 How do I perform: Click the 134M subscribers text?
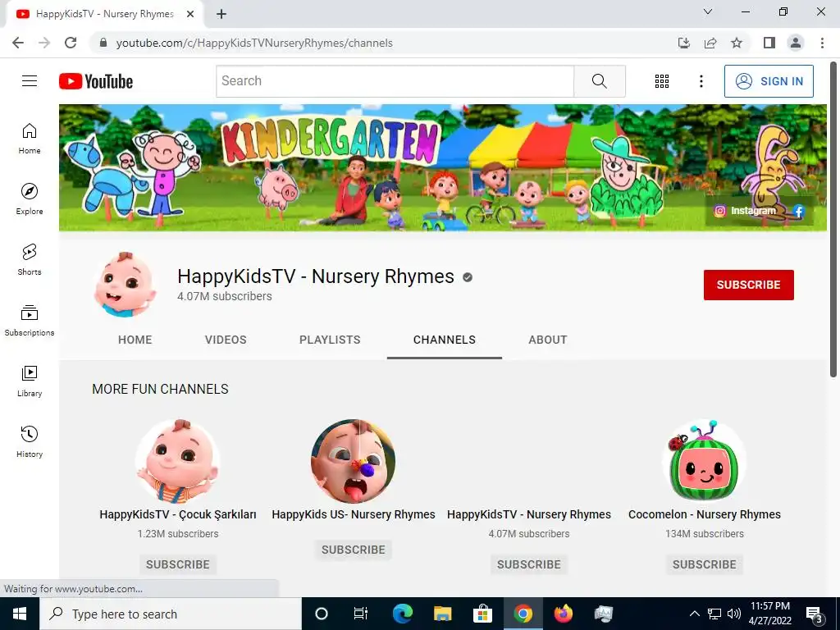[705, 533]
